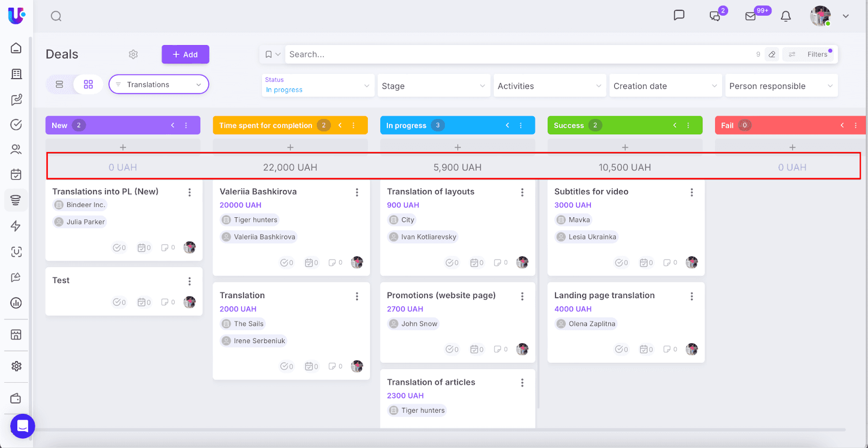The width and height of the screenshot is (868, 448).
Task: Expand the Person responsible dropdown
Action: coord(781,86)
